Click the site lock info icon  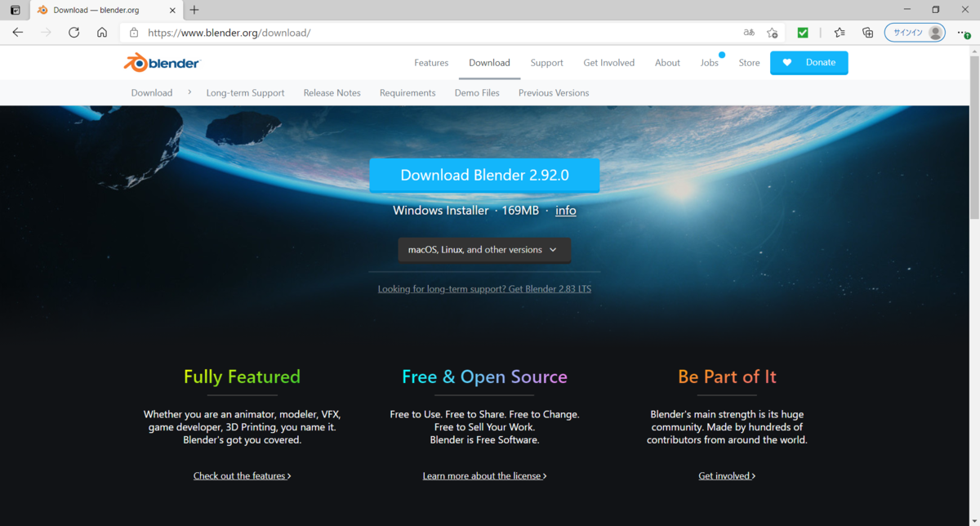pyautogui.click(x=134, y=33)
